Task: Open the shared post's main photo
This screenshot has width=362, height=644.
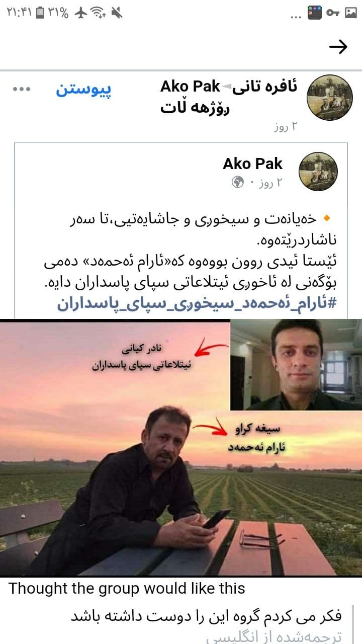Action: pos(181,448)
